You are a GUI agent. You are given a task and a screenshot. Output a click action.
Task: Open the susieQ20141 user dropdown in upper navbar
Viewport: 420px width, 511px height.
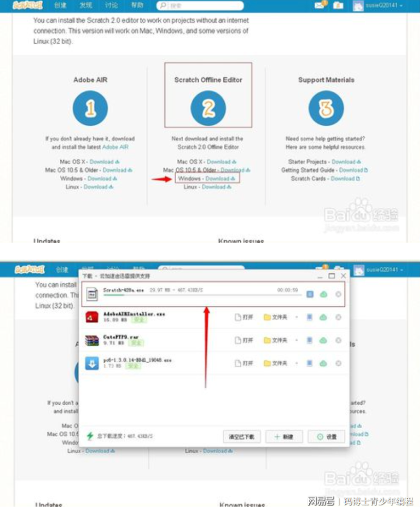pos(384,5)
